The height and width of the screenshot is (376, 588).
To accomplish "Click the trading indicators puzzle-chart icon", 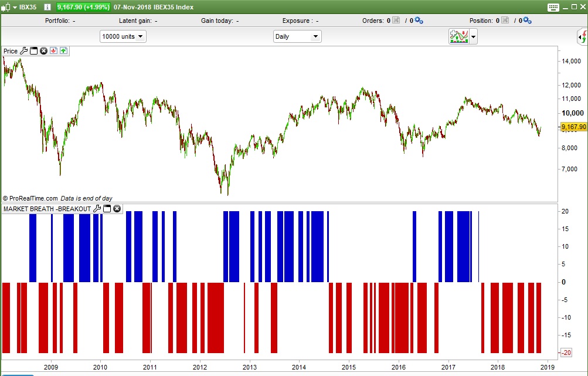I will (459, 36).
